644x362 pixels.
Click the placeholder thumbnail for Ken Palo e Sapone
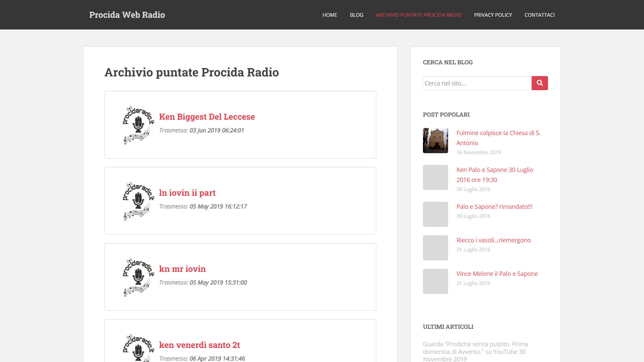(435, 177)
